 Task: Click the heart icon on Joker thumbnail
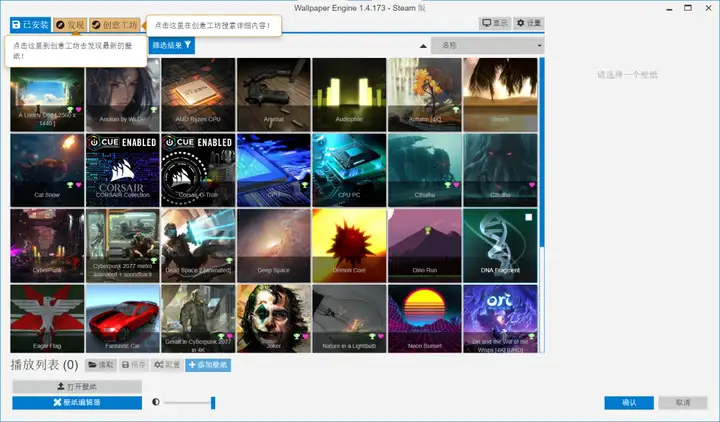click(305, 336)
